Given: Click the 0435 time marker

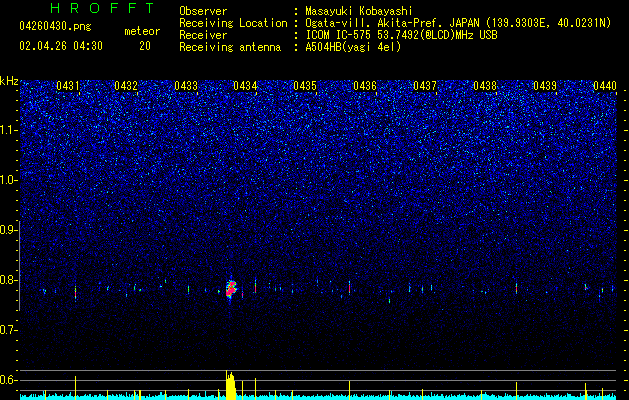Looking at the screenshot, I should tap(305, 86).
